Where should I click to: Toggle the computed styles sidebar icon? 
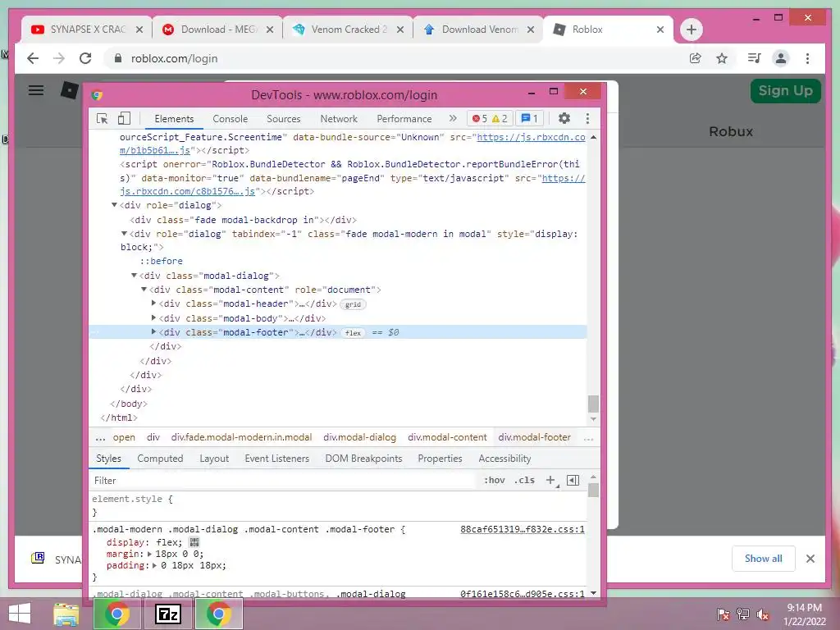click(573, 480)
